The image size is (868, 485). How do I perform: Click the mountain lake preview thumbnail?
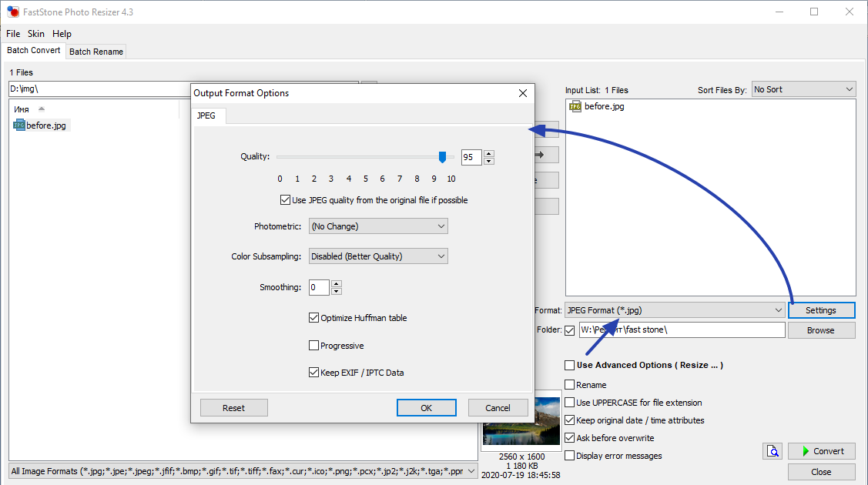[x=508, y=423]
